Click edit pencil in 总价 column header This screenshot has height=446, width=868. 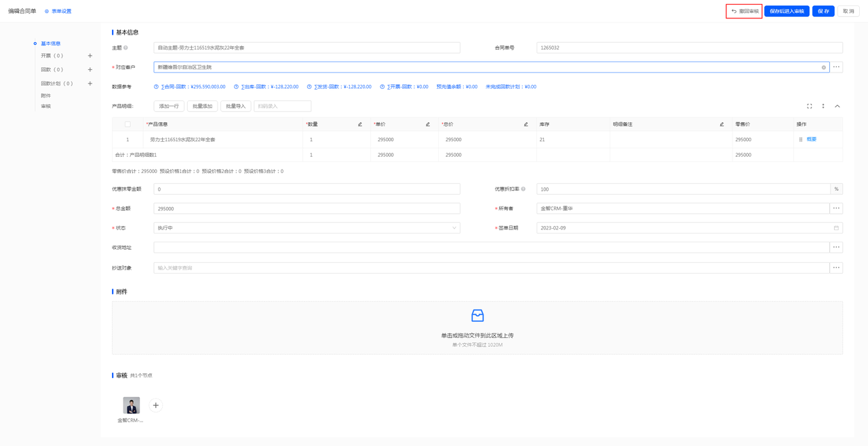(526, 124)
